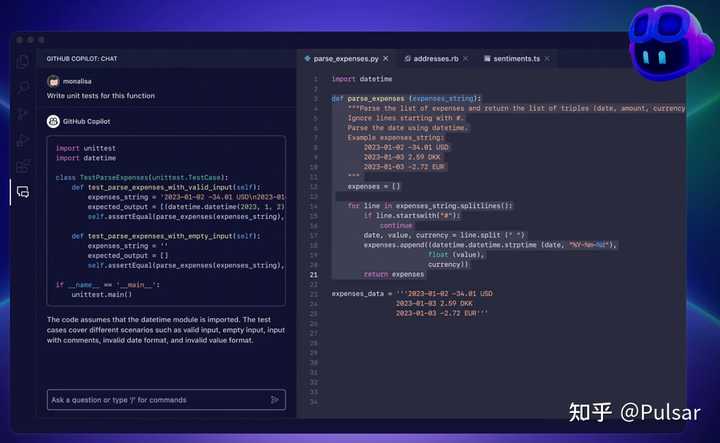The image size is (720, 443).
Task: Open the Explorer files icon in activity bar
Action: tap(23, 62)
